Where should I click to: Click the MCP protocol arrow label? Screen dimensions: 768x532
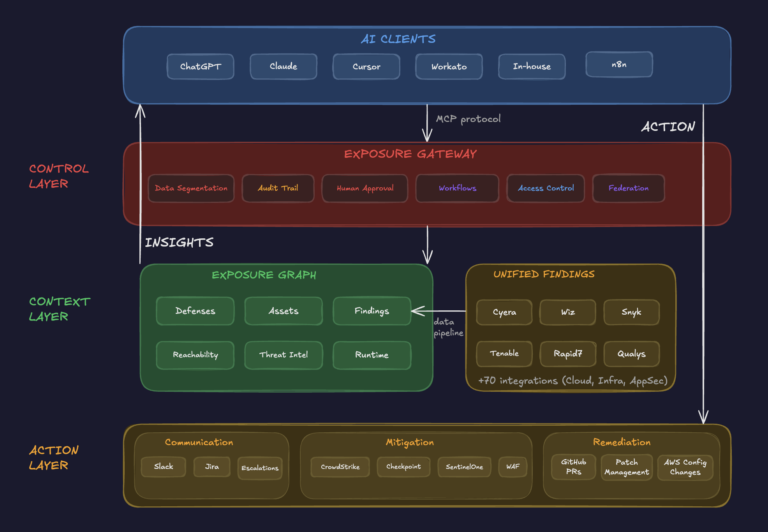point(468,119)
